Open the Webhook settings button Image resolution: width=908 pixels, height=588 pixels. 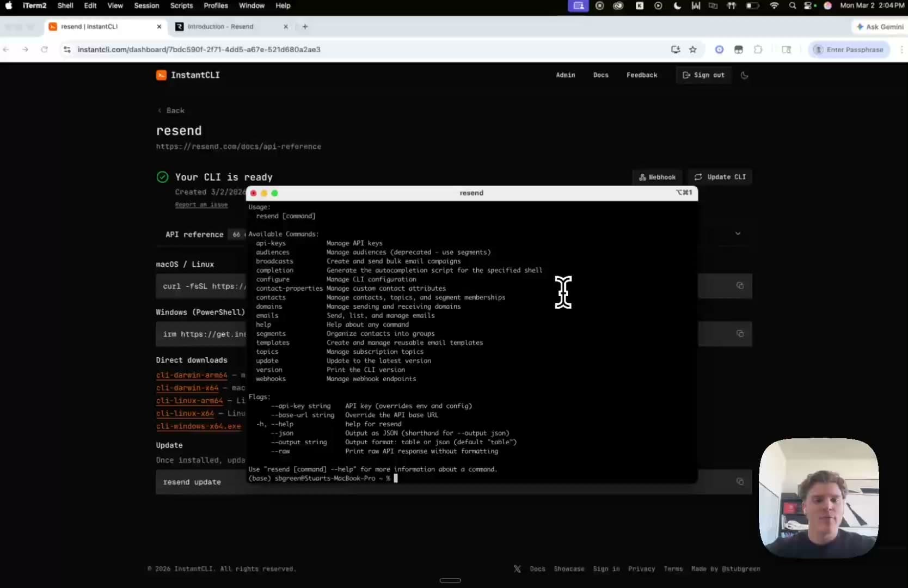click(x=657, y=177)
